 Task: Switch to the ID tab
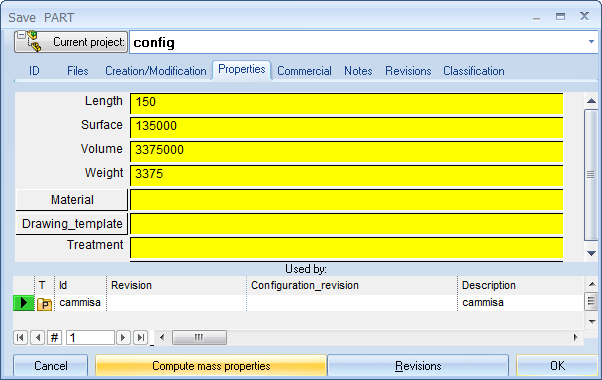[34, 71]
